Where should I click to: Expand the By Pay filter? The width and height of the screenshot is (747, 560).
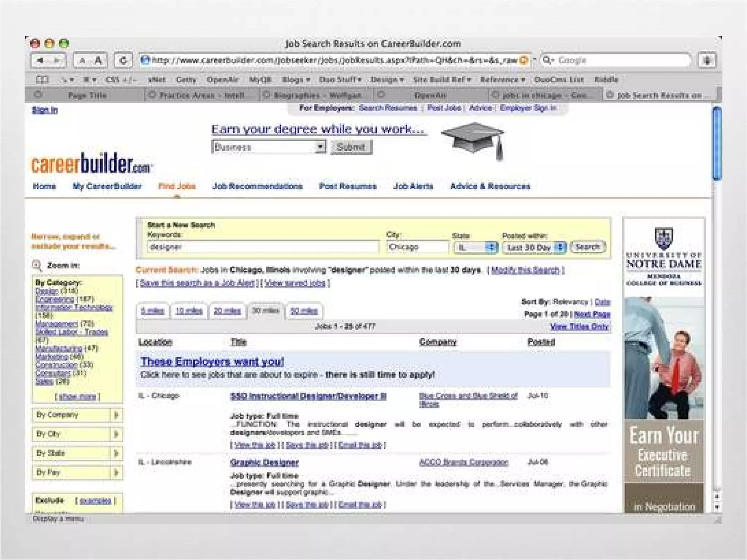point(116,472)
